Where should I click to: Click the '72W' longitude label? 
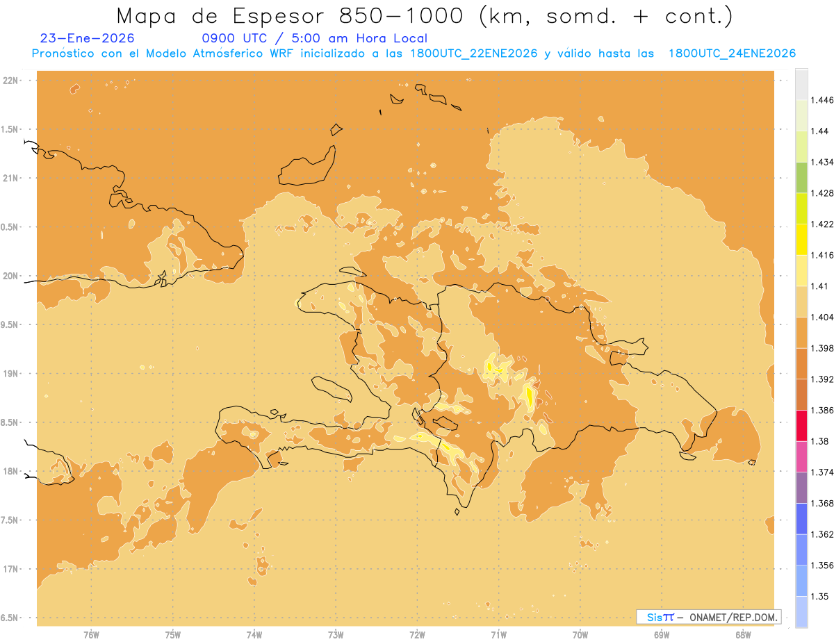pyautogui.click(x=417, y=635)
